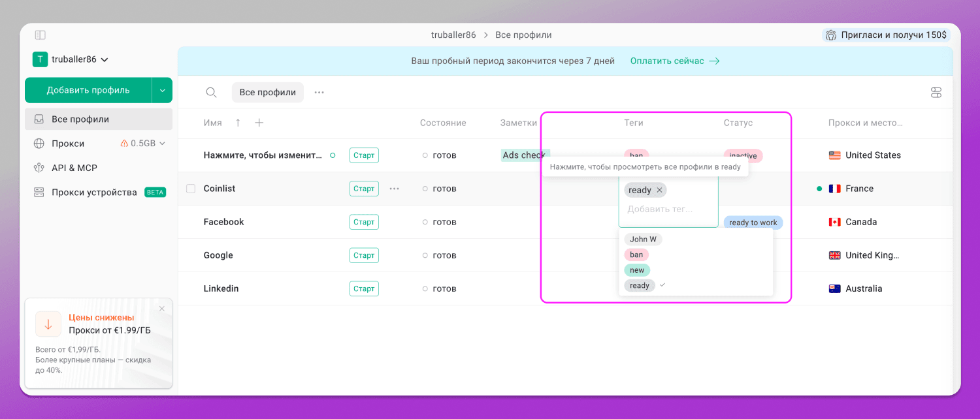The height and width of the screenshot is (419, 980).
Task: Start the Coinlist profile
Action: pyautogui.click(x=364, y=189)
